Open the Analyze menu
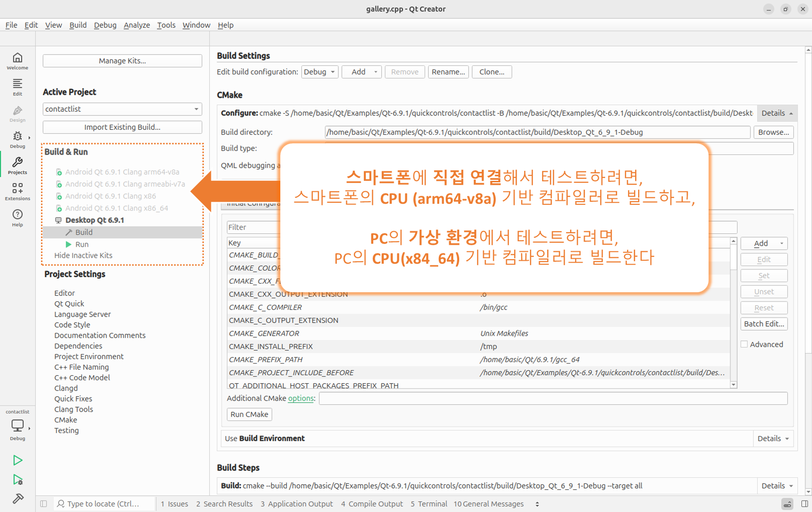812x512 pixels. click(136, 25)
